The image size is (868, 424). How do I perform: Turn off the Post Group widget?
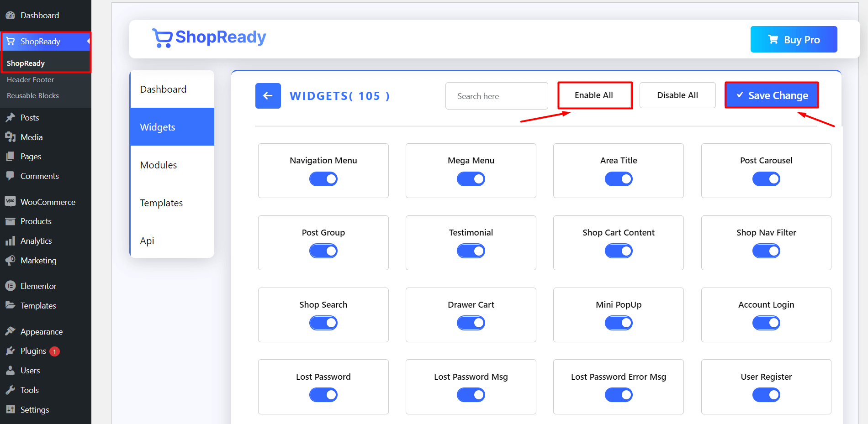pos(323,251)
